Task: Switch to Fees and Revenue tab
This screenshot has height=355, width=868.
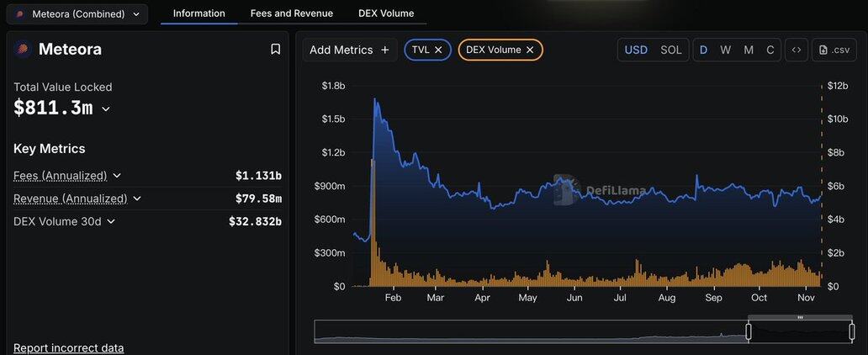Action: [292, 13]
